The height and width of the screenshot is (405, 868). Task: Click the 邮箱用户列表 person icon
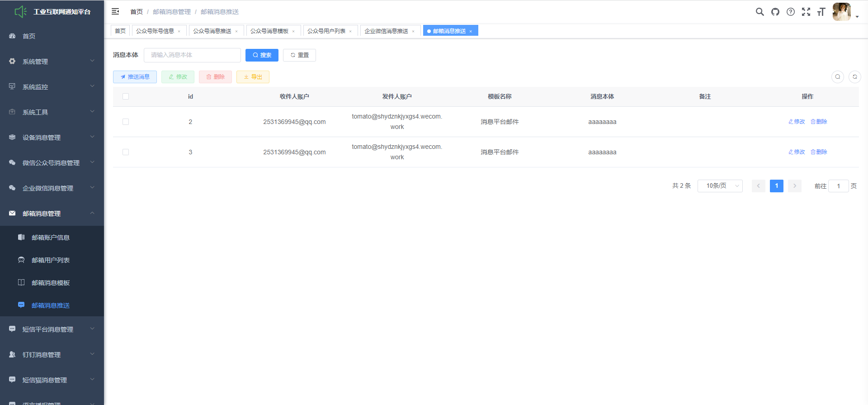[x=21, y=260]
